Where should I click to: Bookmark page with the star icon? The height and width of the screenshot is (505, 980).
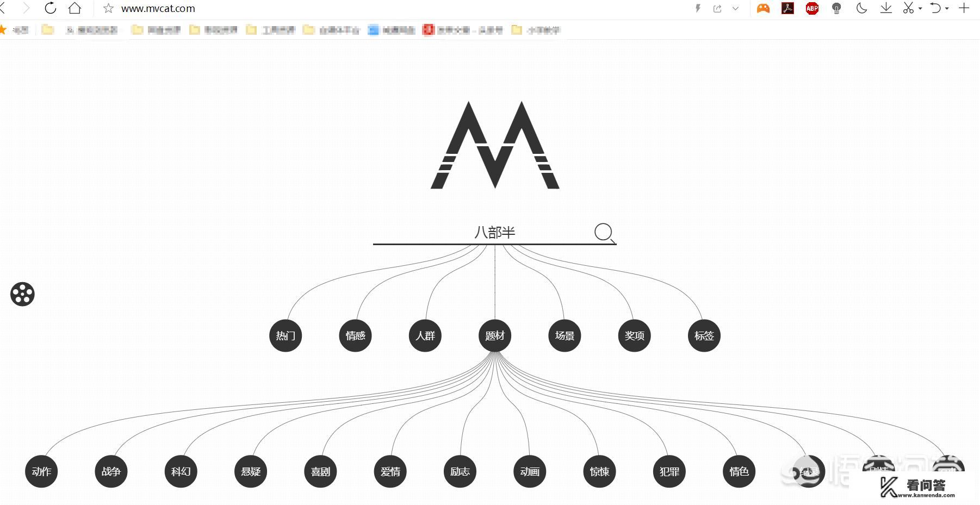coord(108,8)
